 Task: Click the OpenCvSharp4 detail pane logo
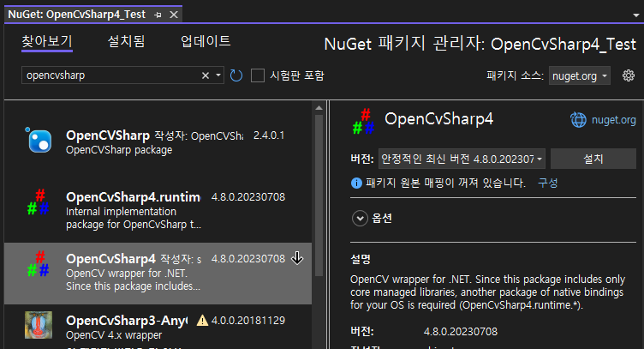[x=364, y=122]
